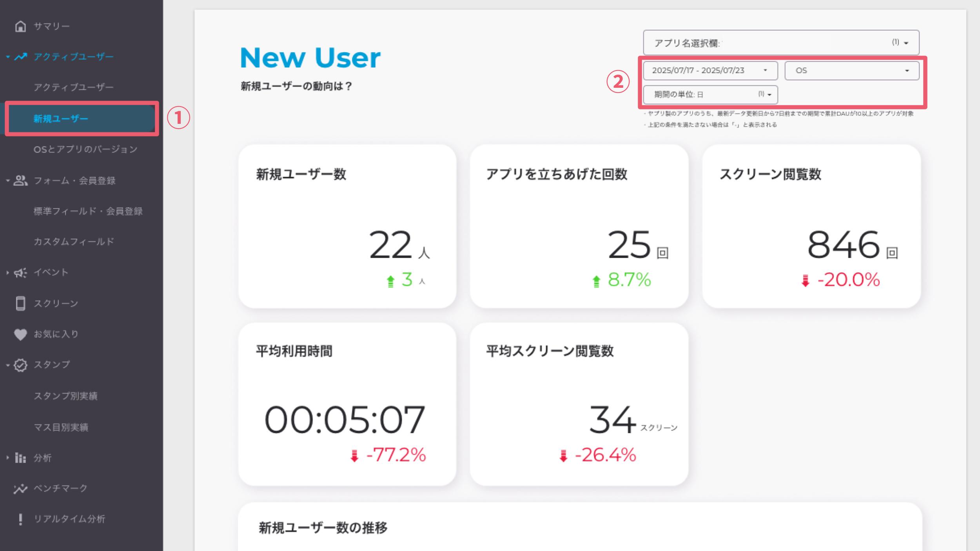Click the 8.7% change text

click(x=629, y=280)
